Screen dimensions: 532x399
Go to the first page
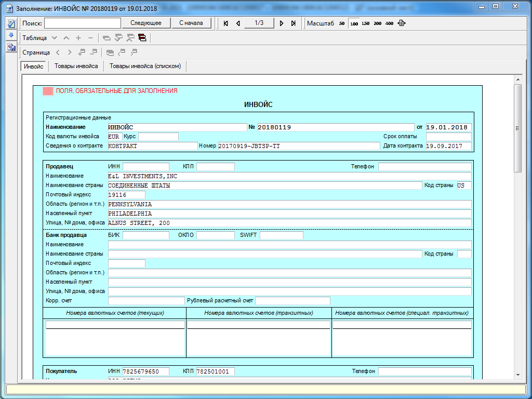point(226,23)
